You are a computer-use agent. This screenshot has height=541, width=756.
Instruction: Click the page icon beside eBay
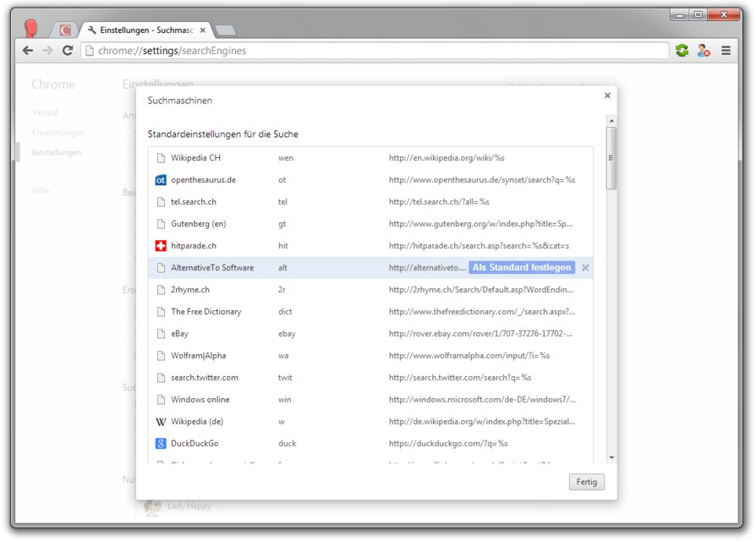click(x=161, y=334)
